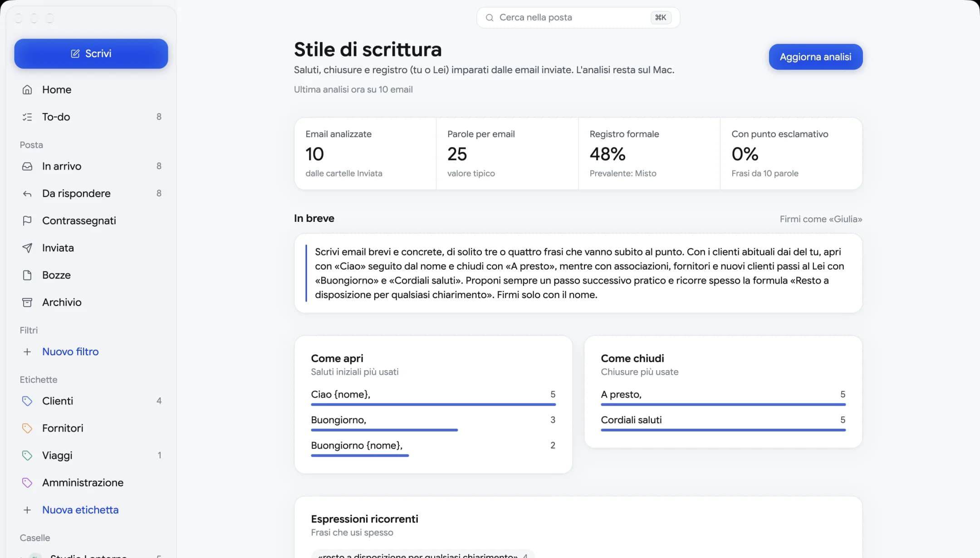Click the ⌘K shortcut badge
Screen dimensions: 980x558
[661, 18]
